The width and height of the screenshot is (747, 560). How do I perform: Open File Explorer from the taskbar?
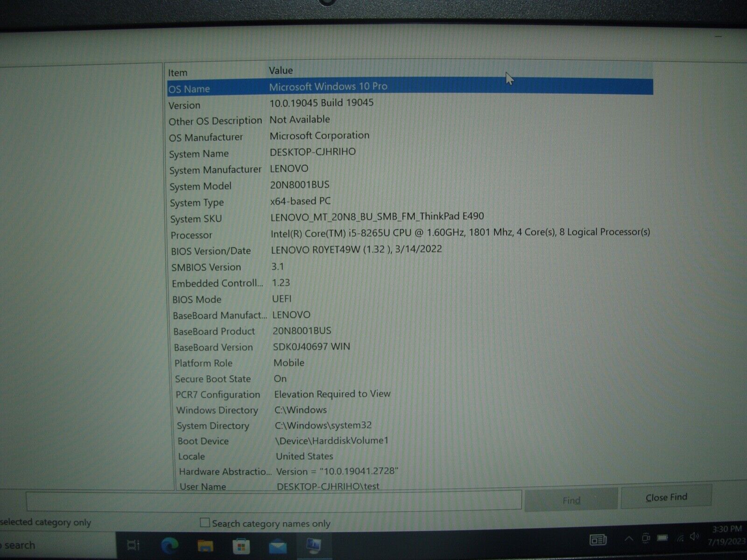click(x=205, y=545)
